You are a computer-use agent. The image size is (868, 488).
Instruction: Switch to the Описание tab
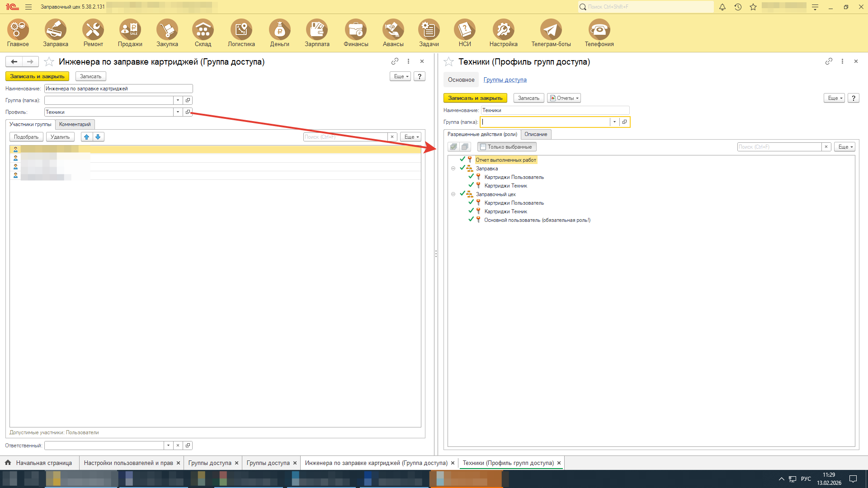pos(535,134)
